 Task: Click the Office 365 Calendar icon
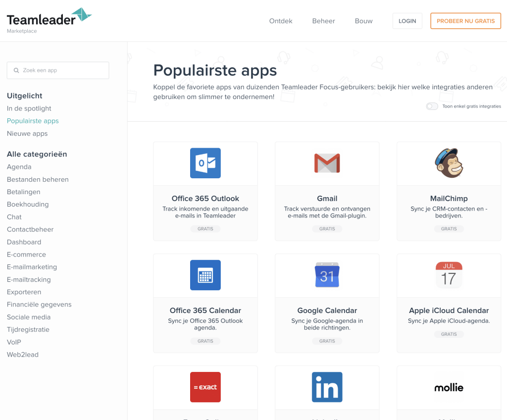pyautogui.click(x=205, y=275)
